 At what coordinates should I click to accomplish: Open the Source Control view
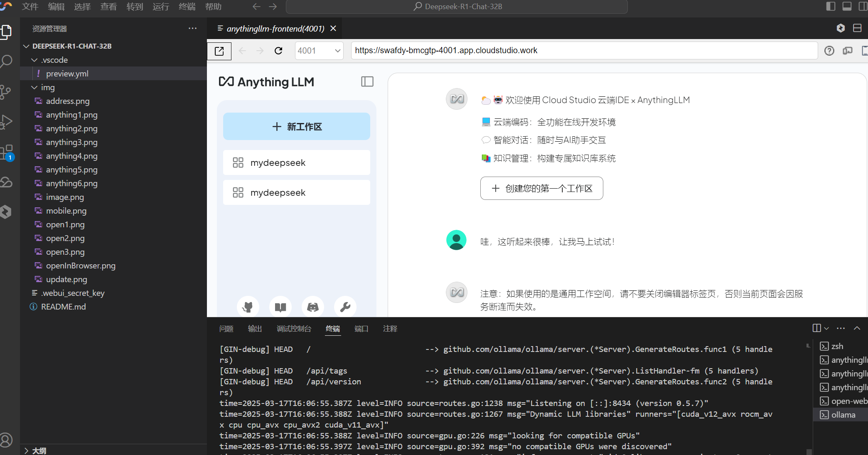6,92
